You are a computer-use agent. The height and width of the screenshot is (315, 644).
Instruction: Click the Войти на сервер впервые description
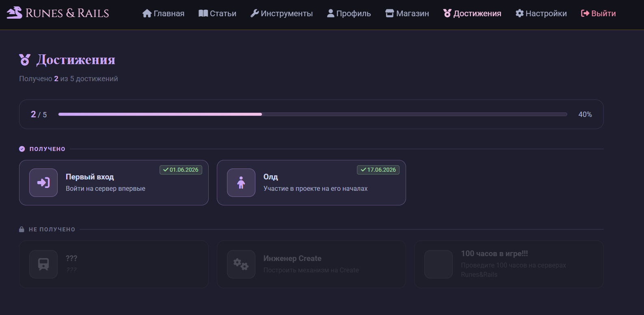(106, 189)
